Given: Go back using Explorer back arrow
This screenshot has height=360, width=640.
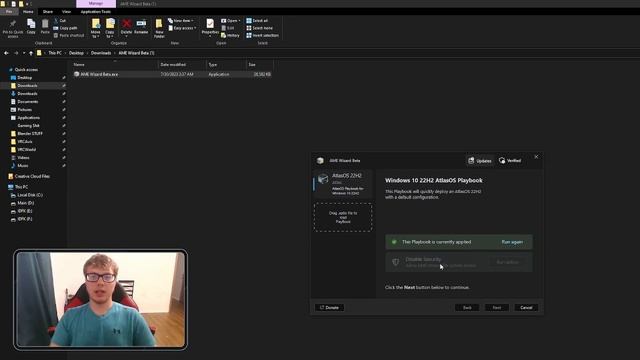Looking at the screenshot, I should click(6, 53).
